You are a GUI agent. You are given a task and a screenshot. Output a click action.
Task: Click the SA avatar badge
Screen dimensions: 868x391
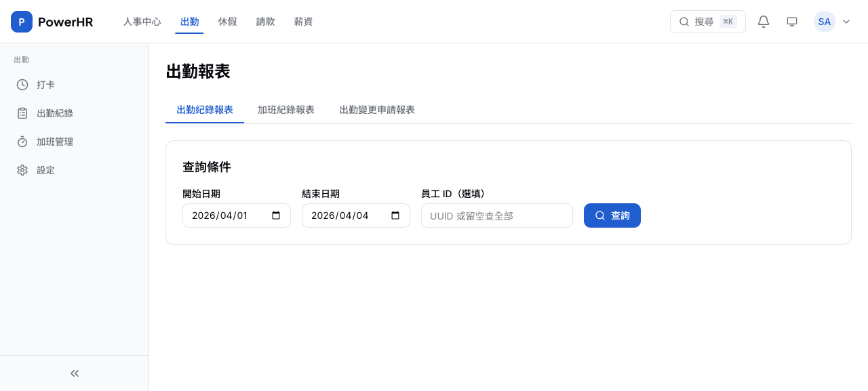pyautogui.click(x=824, y=21)
